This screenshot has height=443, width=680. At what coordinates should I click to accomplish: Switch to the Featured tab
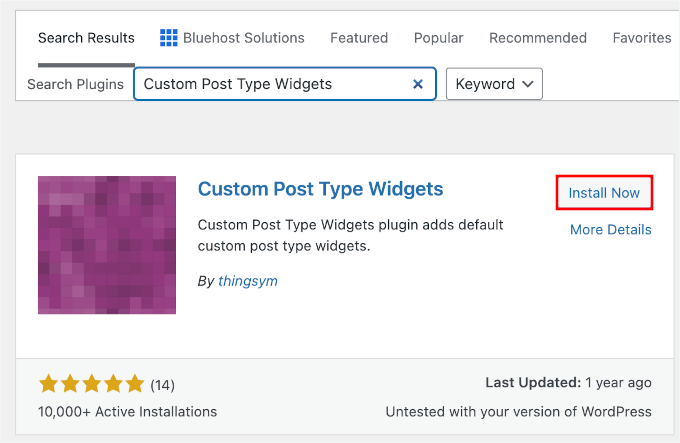(x=359, y=38)
